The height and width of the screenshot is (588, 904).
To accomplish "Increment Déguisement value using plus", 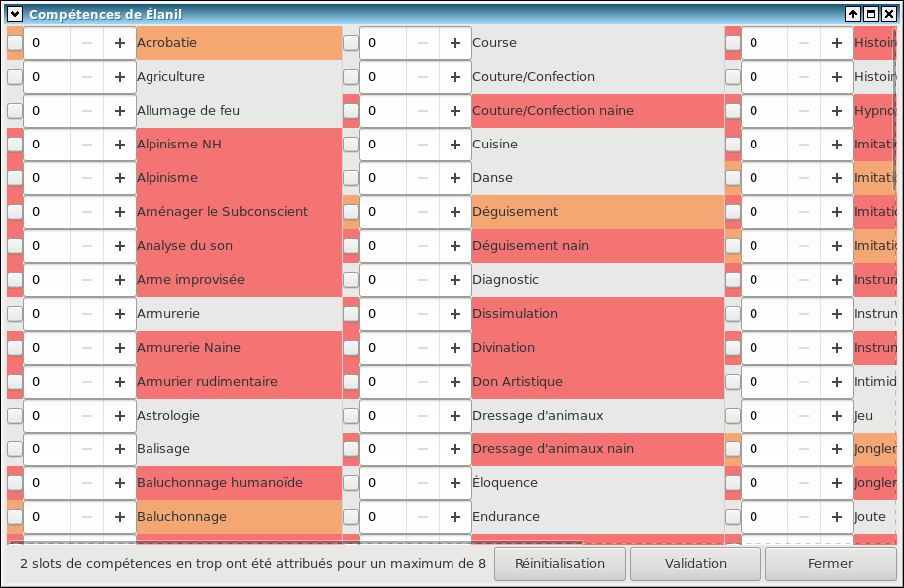I will pyautogui.click(x=454, y=212).
